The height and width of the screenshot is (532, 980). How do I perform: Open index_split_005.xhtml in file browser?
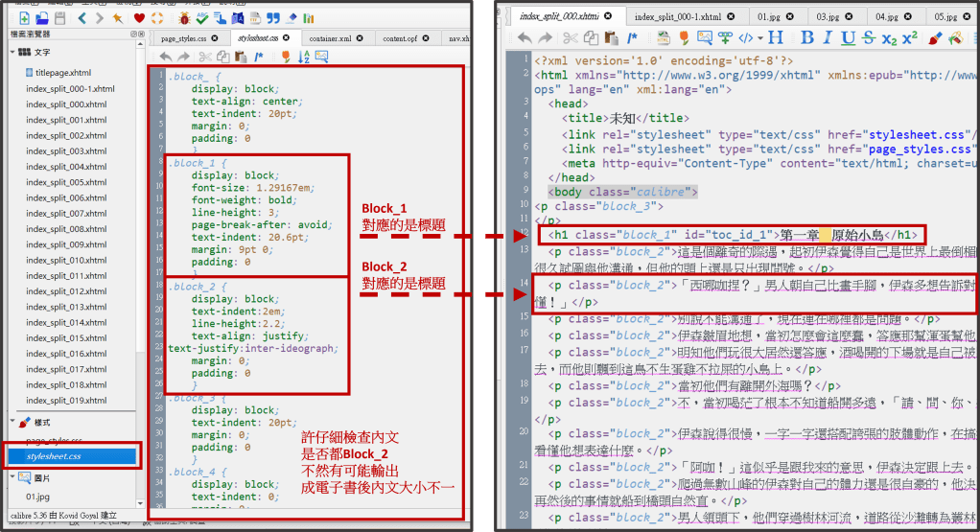(x=66, y=182)
